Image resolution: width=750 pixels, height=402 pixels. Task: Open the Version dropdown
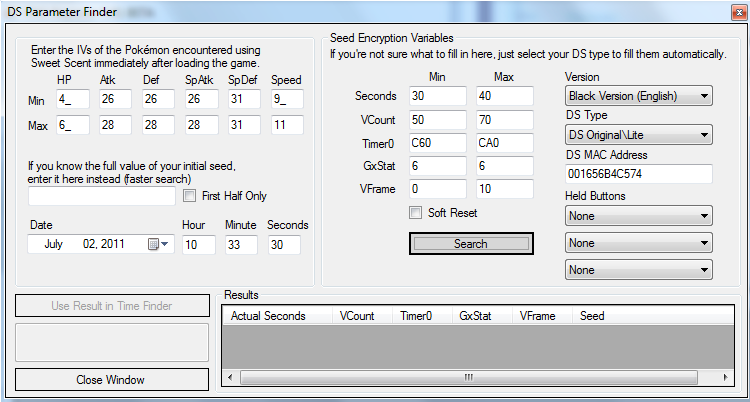coord(638,96)
